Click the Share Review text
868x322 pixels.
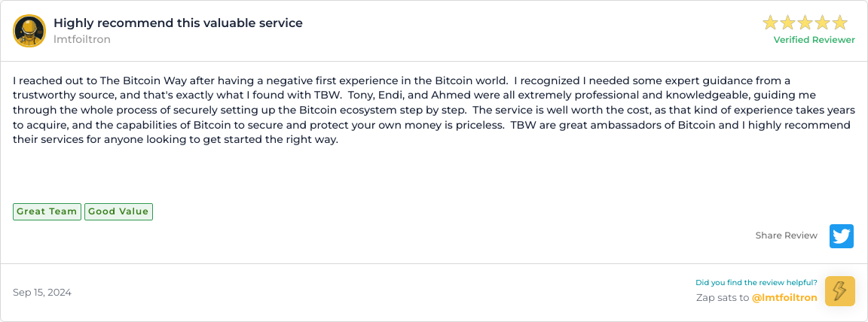tap(786, 235)
